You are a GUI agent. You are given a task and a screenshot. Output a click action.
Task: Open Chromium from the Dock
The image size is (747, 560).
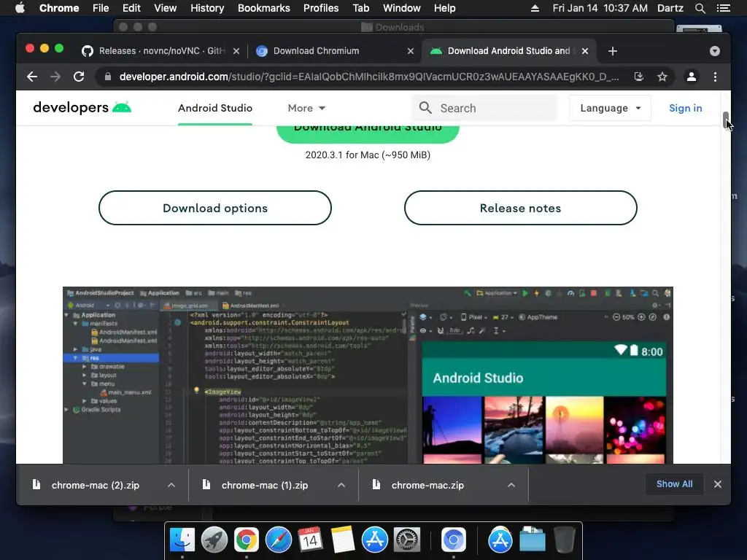click(x=454, y=540)
